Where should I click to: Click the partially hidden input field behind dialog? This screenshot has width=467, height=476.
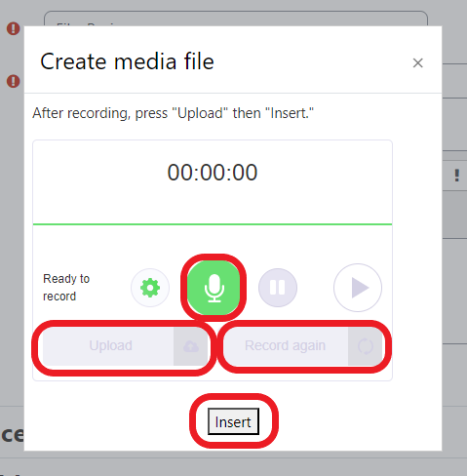(236, 19)
